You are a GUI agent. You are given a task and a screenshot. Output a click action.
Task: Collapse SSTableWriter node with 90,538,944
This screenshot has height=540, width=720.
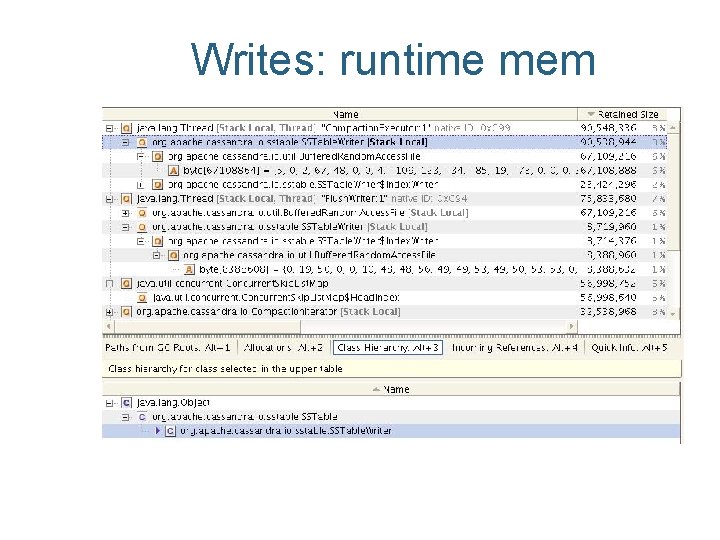(x=125, y=143)
